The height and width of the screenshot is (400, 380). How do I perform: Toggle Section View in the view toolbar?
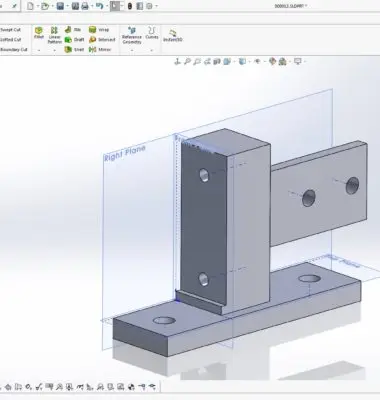click(217, 61)
